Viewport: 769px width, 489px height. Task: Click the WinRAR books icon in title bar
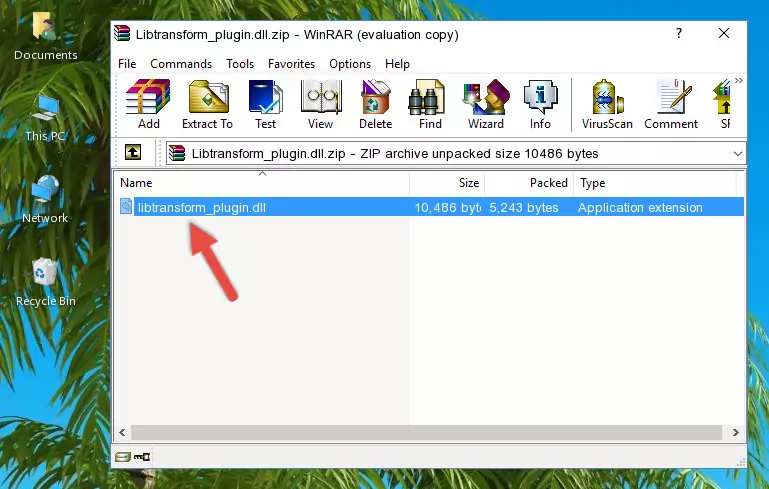pyautogui.click(x=122, y=34)
